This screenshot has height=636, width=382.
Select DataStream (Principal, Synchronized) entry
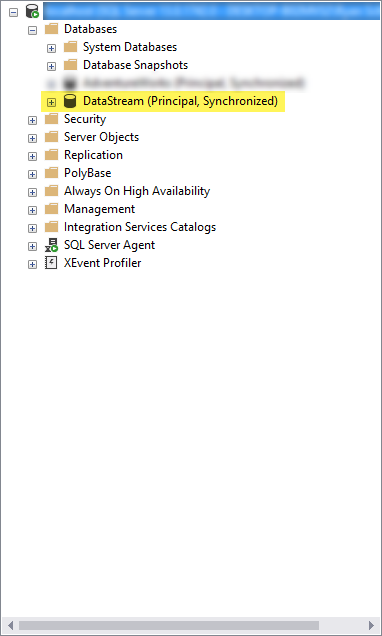click(x=180, y=101)
